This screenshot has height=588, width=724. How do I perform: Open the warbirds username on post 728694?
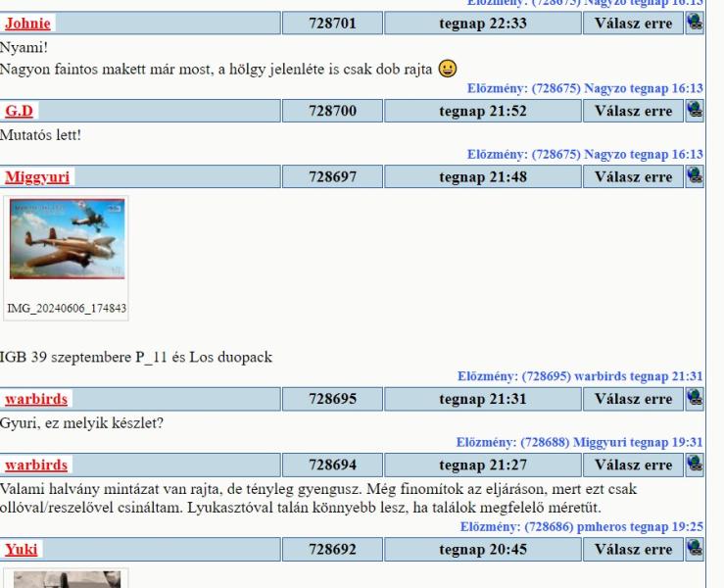[36, 464]
